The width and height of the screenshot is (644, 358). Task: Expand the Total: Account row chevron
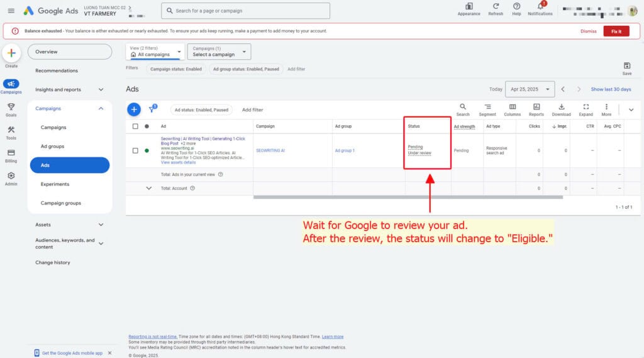tap(148, 188)
